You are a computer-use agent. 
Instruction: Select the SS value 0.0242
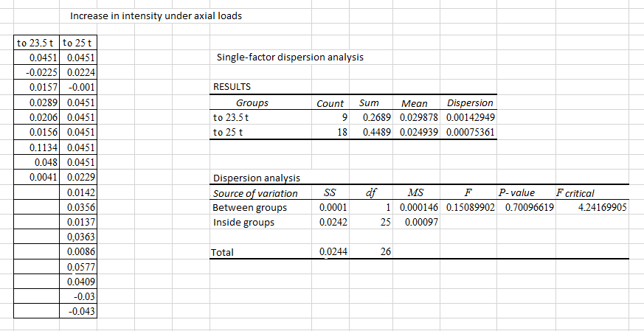coord(333,222)
